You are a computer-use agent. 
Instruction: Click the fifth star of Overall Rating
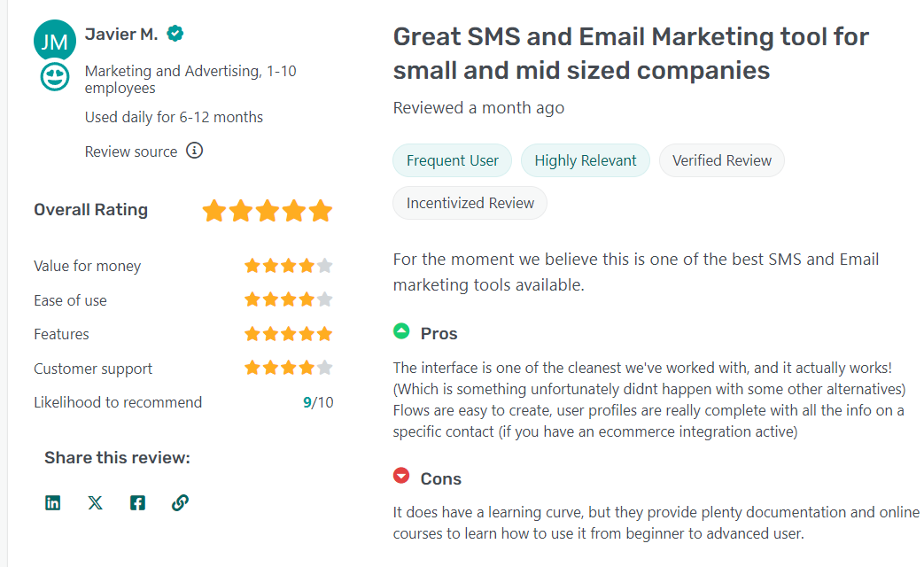click(321, 210)
